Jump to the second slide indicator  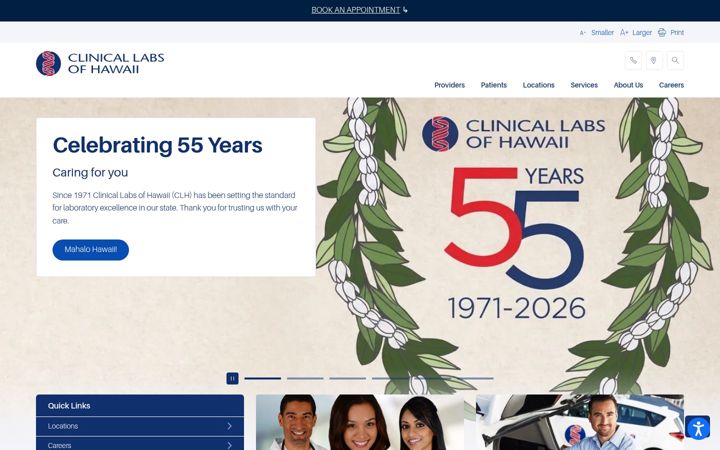(305, 378)
